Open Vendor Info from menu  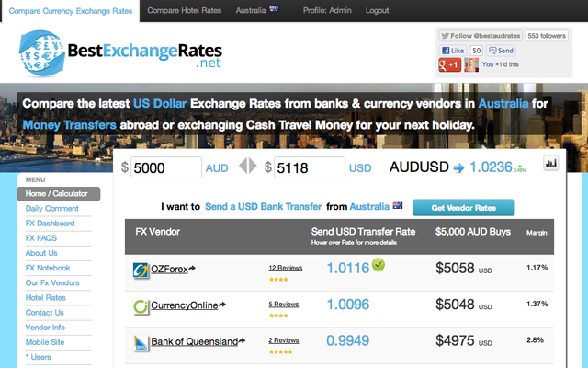pyautogui.click(x=45, y=328)
